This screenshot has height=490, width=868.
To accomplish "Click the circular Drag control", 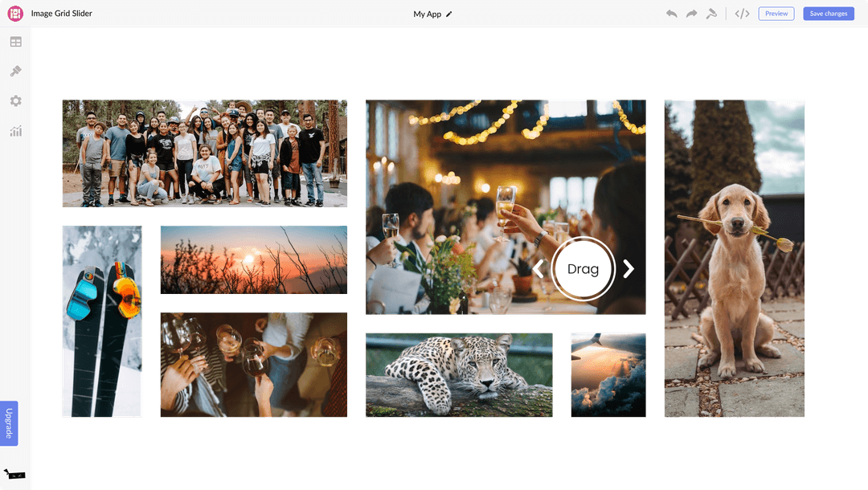I will pos(583,268).
